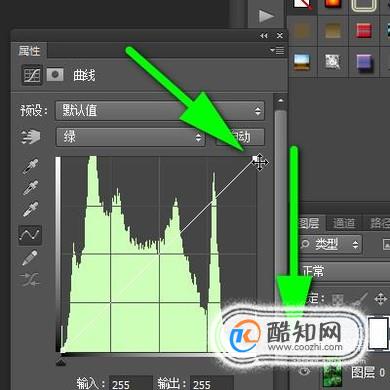Select the white point eyedropper
Image resolution: width=390 pixels, height=390 pixels.
pyautogui.click(x=30, y=209)
